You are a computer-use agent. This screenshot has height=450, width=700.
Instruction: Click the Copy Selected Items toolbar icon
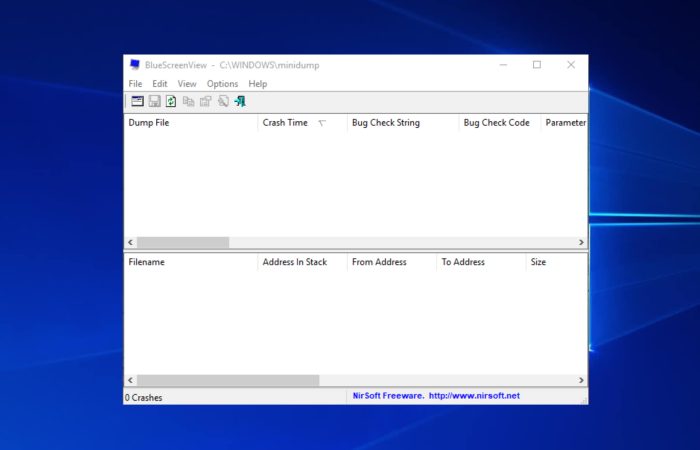pyautogui.click(x=188, y=101)
